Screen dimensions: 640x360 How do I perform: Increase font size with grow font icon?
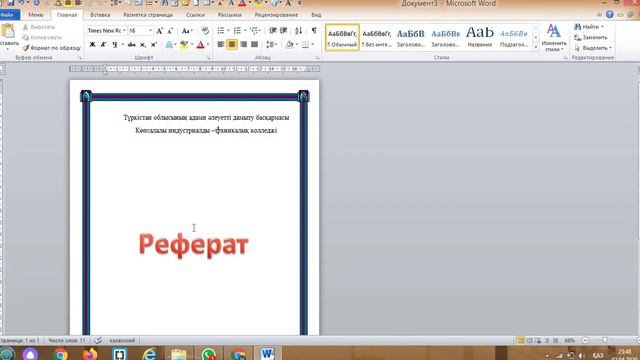coord(160,31)
